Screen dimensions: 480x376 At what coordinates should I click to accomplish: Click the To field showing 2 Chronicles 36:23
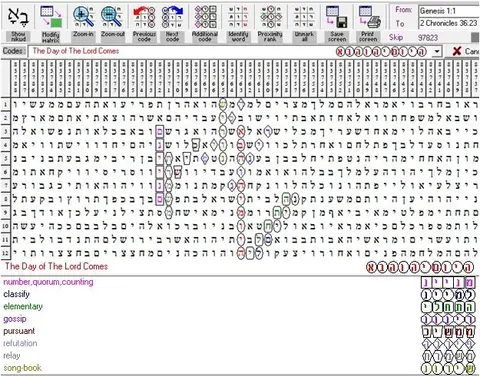pos(449,23)
